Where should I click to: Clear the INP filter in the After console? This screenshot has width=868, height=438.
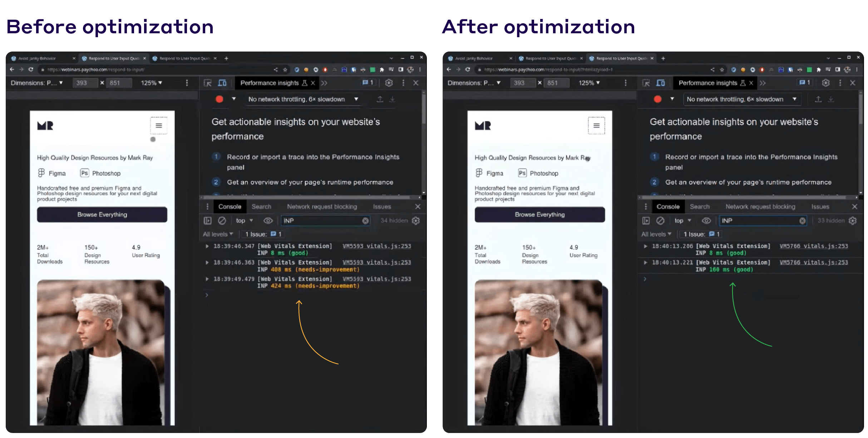[803, 221]
